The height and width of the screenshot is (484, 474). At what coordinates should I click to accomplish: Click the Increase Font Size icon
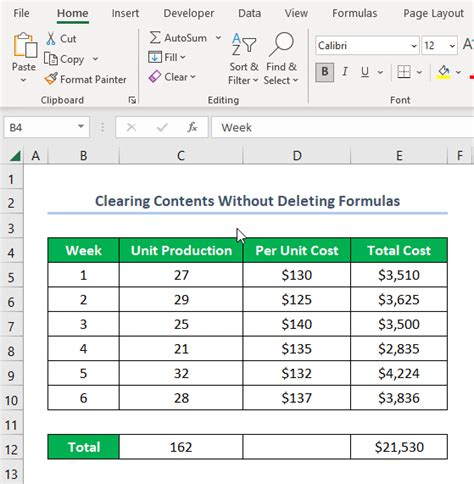pyautogui.click(x=468, y=44)
